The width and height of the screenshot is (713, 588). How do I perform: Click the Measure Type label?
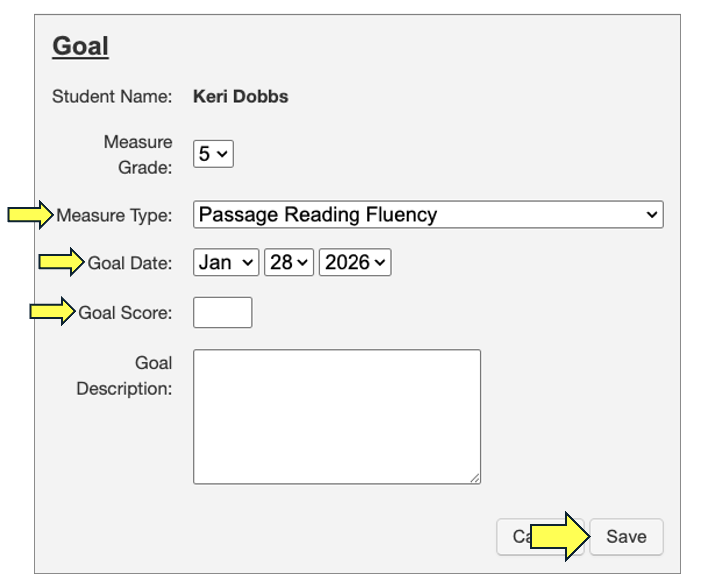click(x=114, y=215)
